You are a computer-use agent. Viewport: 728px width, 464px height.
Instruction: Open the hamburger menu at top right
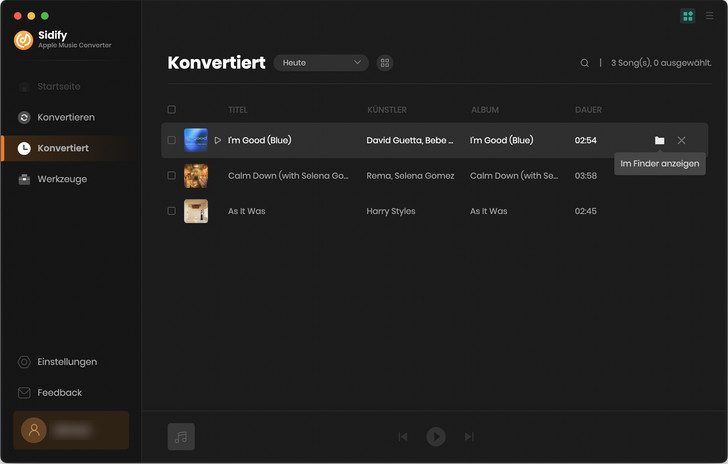[x=709, y=16]
